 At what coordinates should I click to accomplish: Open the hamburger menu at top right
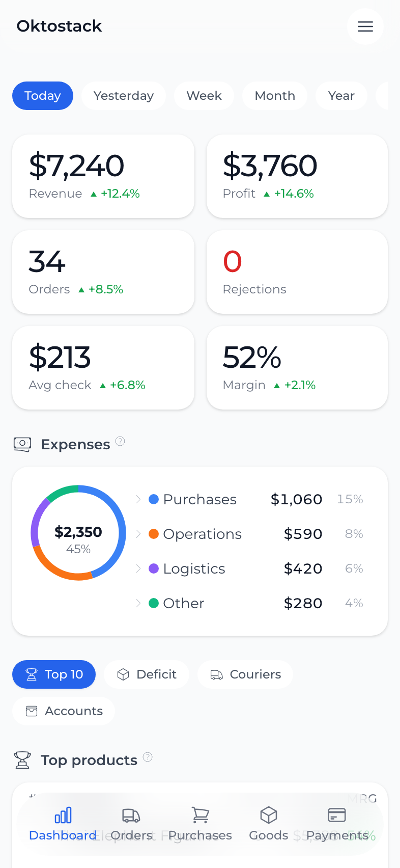365,26
